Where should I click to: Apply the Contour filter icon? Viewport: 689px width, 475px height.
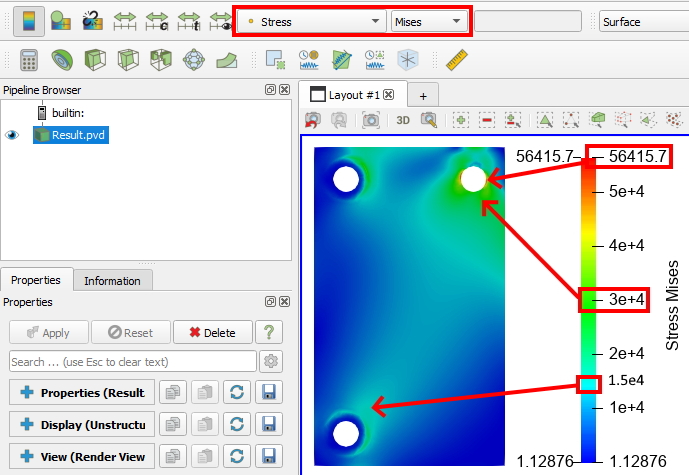pyautogui.click(x=62, y=60)
